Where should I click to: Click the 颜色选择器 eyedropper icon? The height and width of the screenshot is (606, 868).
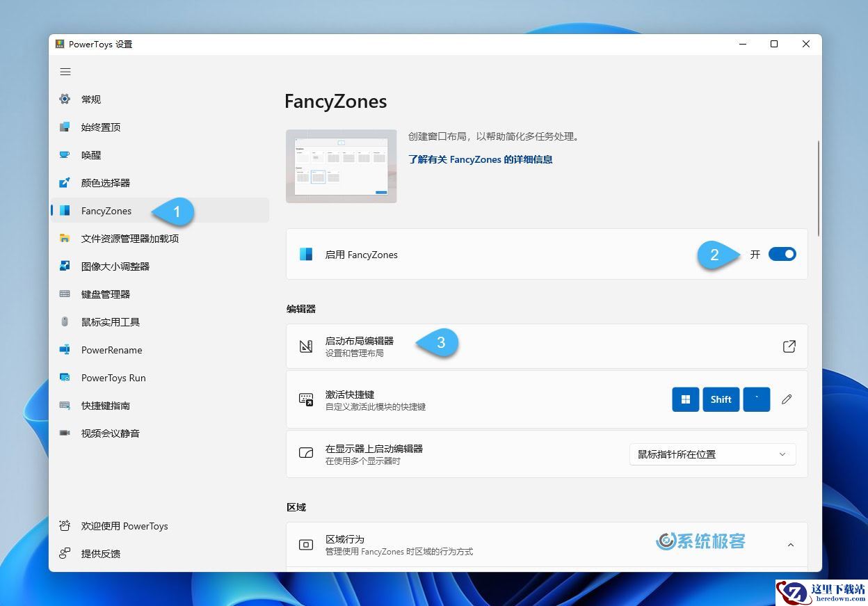[x=65, y=182]
